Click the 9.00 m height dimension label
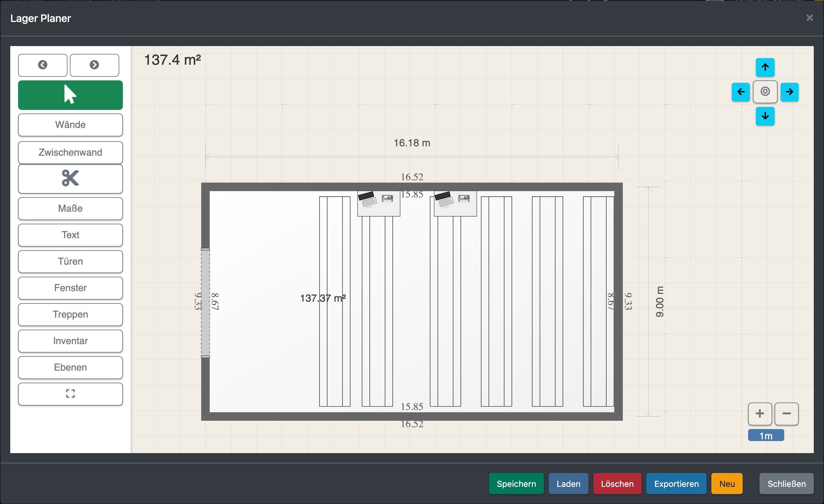The width and height of the screenshot is (824, 504). (x=659, y=301)
